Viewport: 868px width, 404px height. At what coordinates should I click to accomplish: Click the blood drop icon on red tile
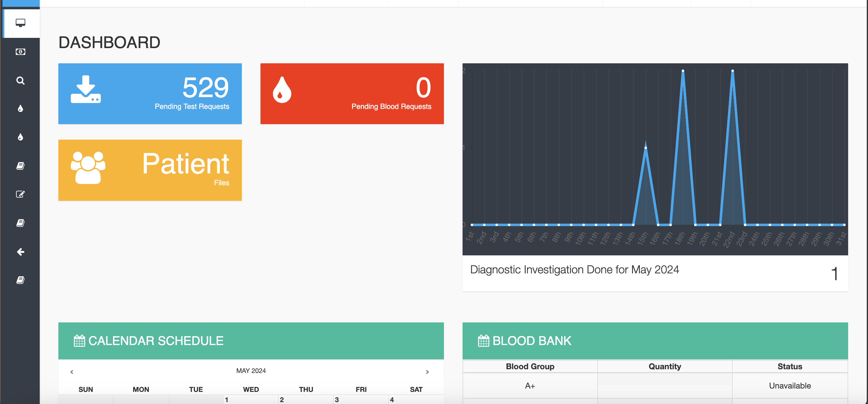click(x=282, y=90)
